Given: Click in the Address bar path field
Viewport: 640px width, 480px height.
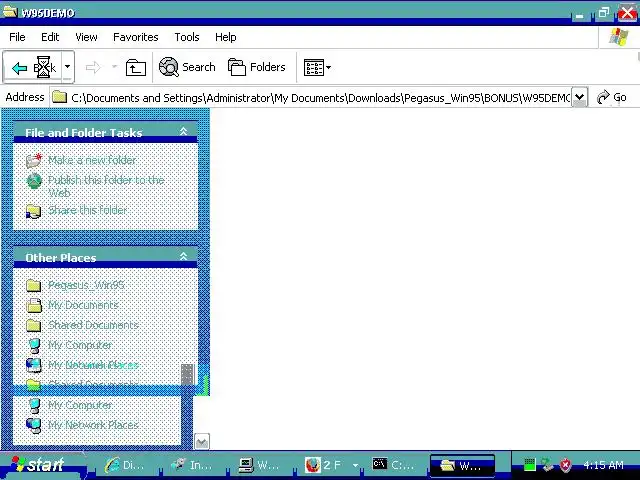Looking at the screenshot, I should click(310, 98).
